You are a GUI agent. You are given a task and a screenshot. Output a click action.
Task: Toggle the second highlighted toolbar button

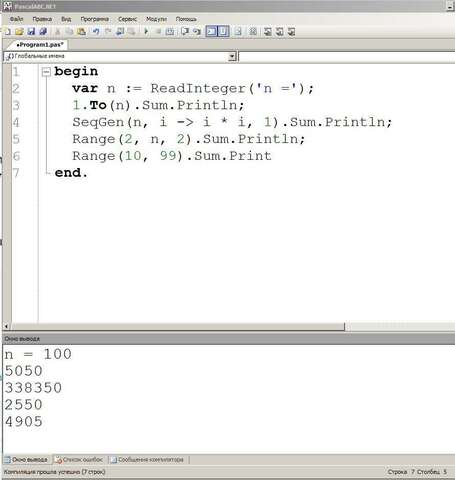tap(223, 32)
